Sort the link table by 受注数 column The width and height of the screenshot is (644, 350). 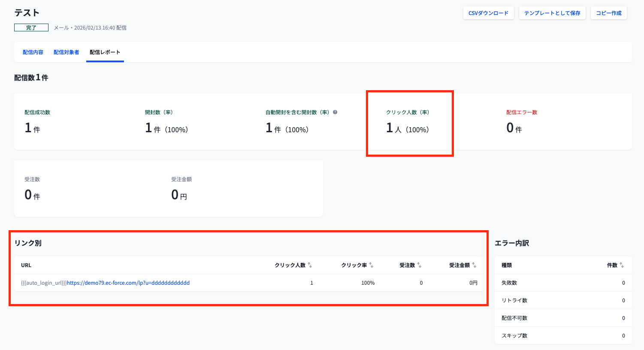tap(419, 265)
